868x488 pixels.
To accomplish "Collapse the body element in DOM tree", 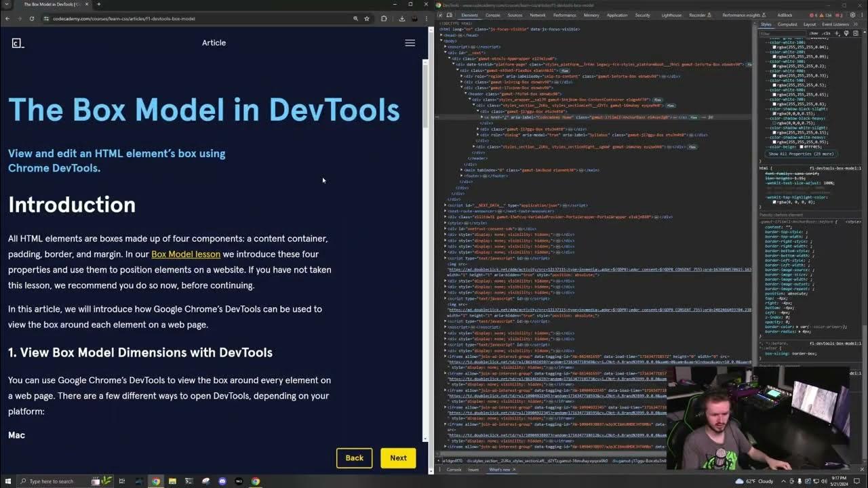I will 441,41.
